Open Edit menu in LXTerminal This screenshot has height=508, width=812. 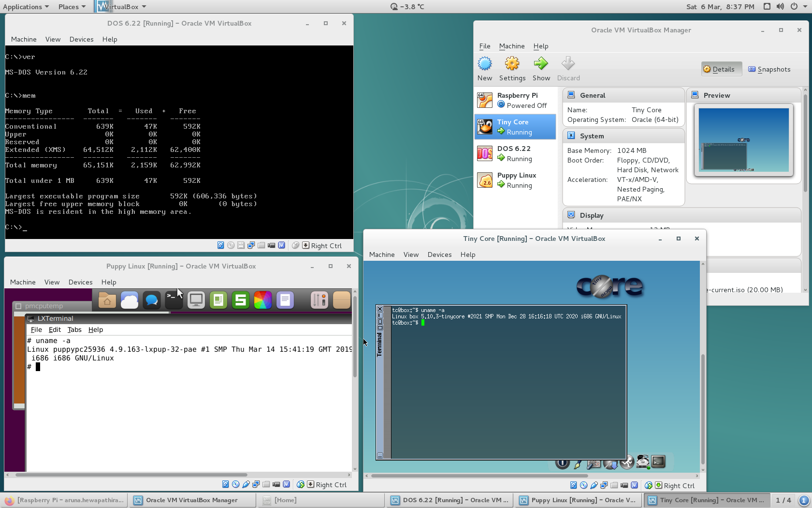tap(55, 329)
